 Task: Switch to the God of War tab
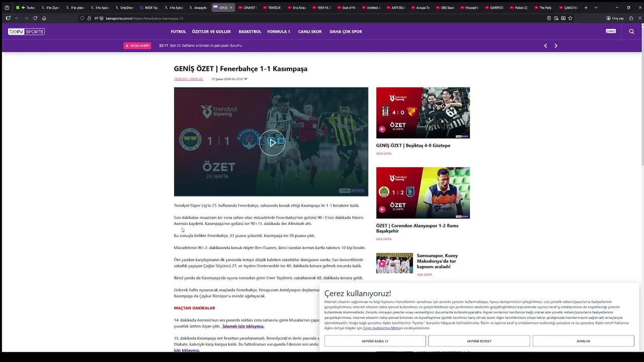[346, 8]
